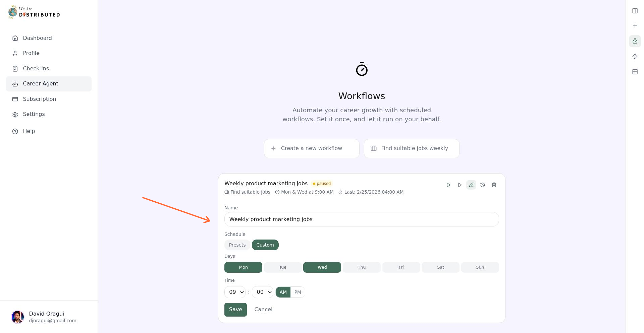
Task: Delete the workflow using the trash icon
Action: pyautogui.click(x=494, y=185)
